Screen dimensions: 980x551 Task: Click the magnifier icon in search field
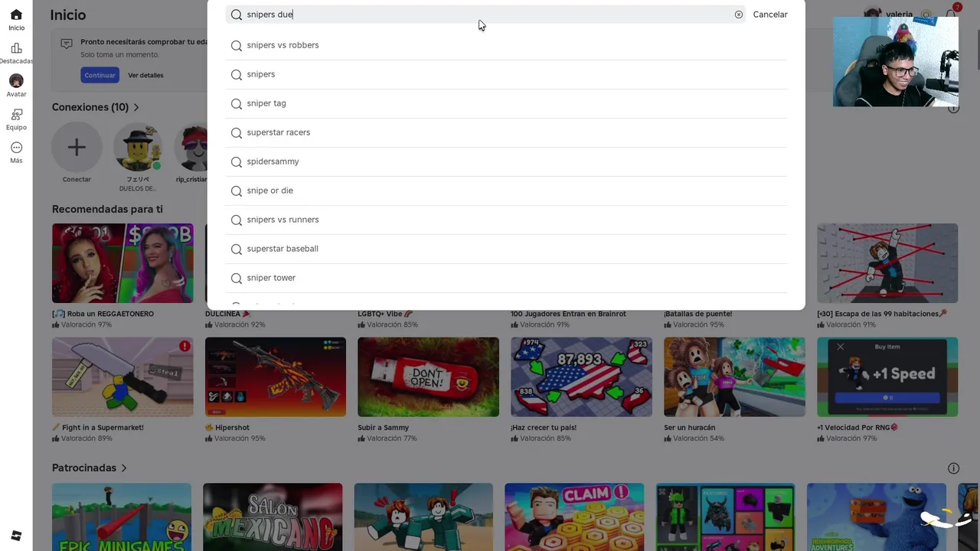pyautogui.click(x=237, y=15)
